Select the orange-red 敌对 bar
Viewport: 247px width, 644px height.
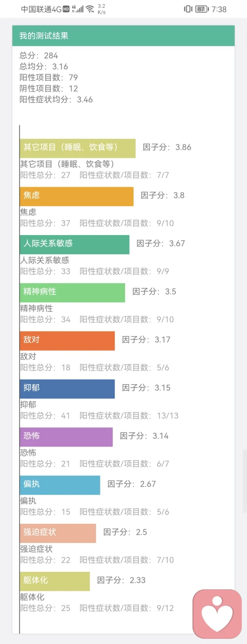click(x=67, y=341)
